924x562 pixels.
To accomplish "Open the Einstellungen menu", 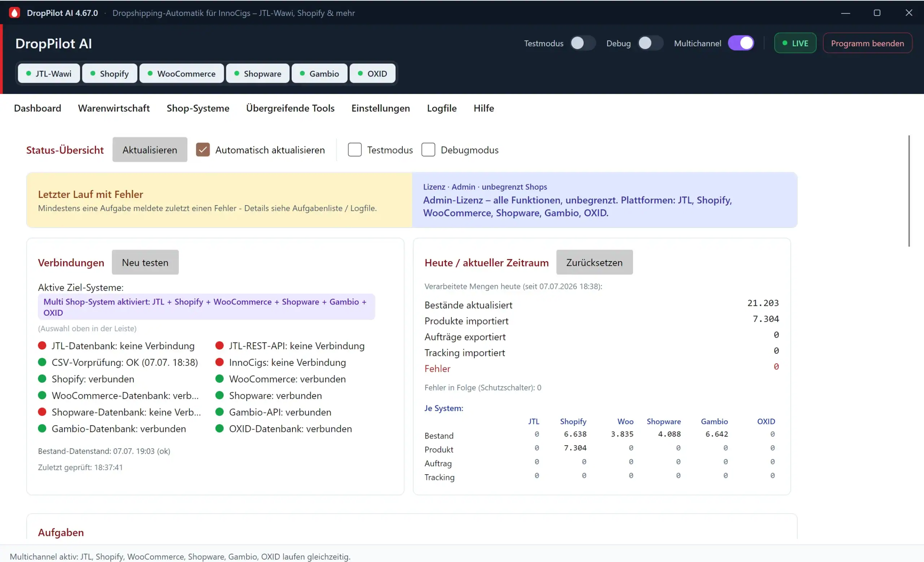I will click(381, 108).
